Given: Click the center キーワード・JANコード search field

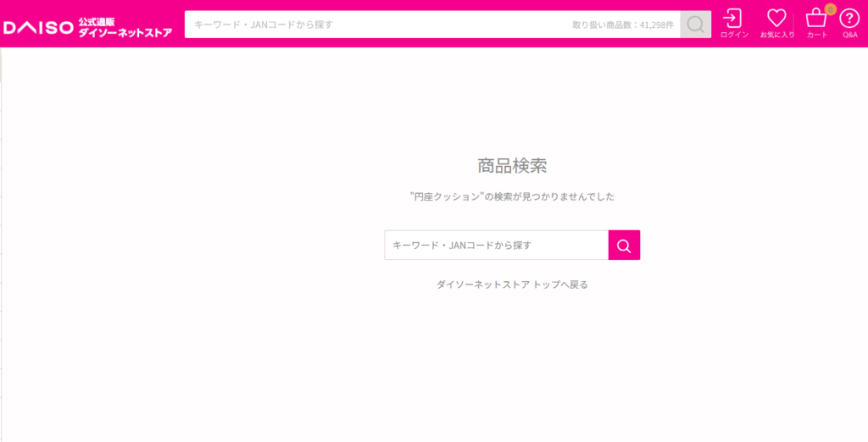Looking at the screenshot, I should (x=497, y=245).
